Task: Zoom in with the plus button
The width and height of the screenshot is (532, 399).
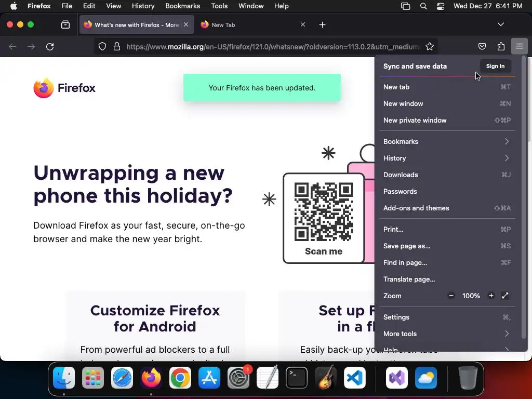Action: click(491, 296)
